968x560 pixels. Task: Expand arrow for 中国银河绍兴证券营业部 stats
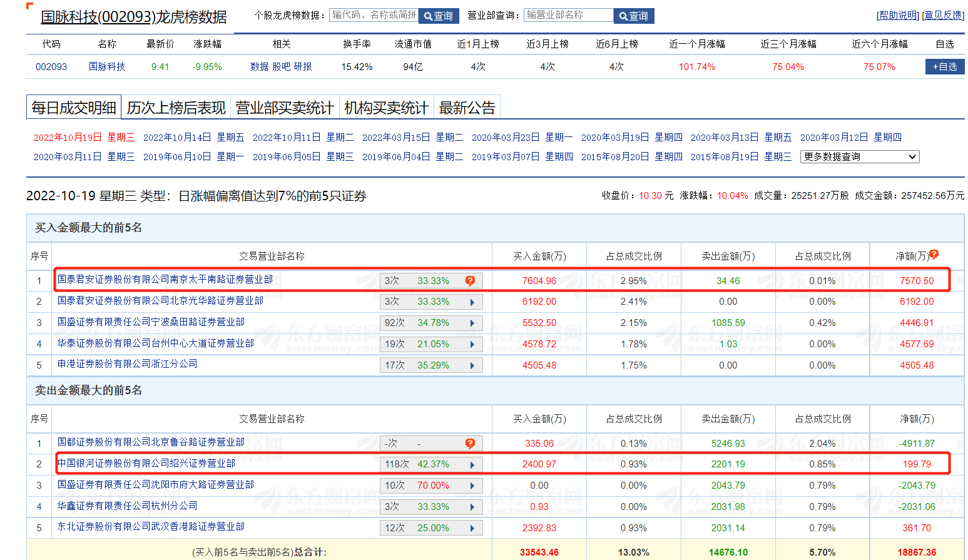tap(472, 465)
